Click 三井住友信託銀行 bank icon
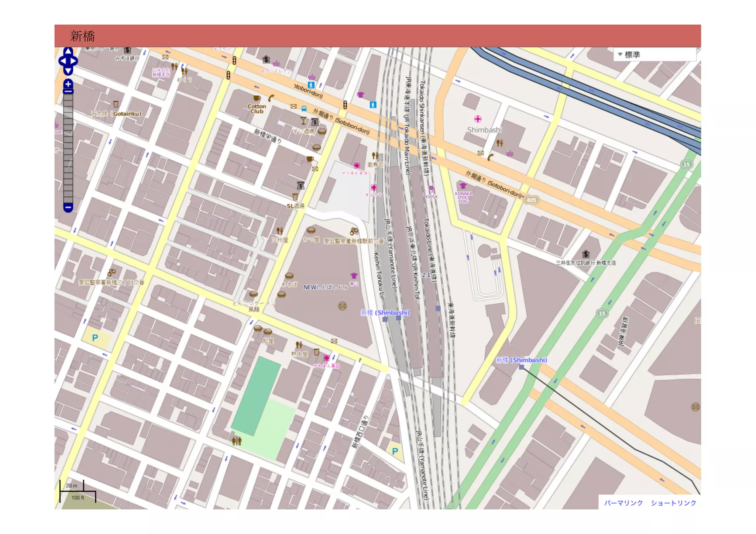Image resolution: width=756 pixels, height=534 pixels. coord(585,254)
